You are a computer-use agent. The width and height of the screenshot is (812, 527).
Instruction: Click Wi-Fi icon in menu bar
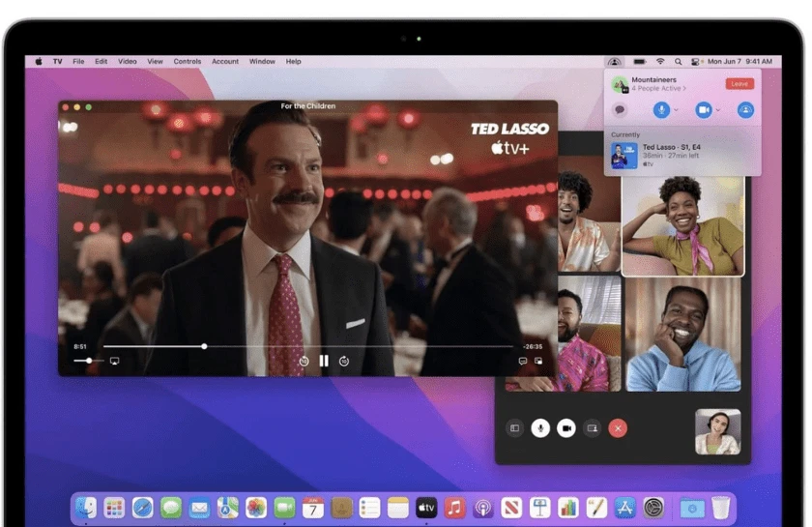tap(660, 61)
